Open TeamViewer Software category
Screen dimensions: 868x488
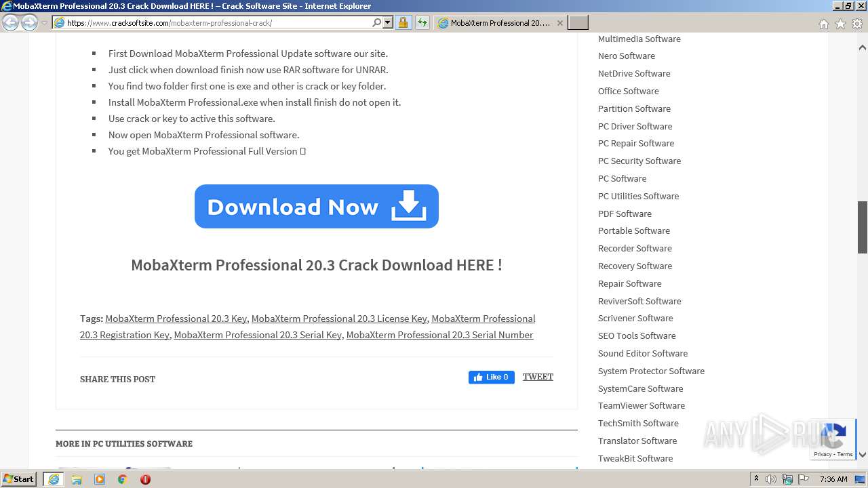click(642, 406)
